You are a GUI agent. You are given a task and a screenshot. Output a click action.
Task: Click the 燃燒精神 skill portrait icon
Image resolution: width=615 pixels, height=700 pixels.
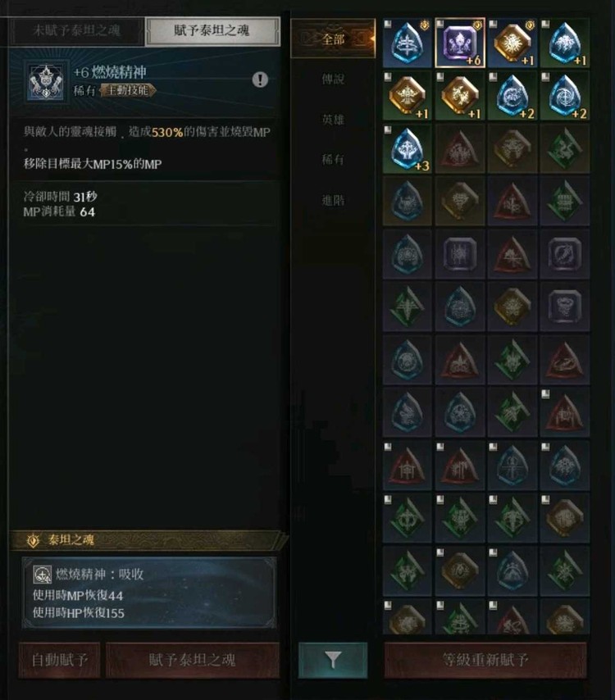tap(45, 82)
